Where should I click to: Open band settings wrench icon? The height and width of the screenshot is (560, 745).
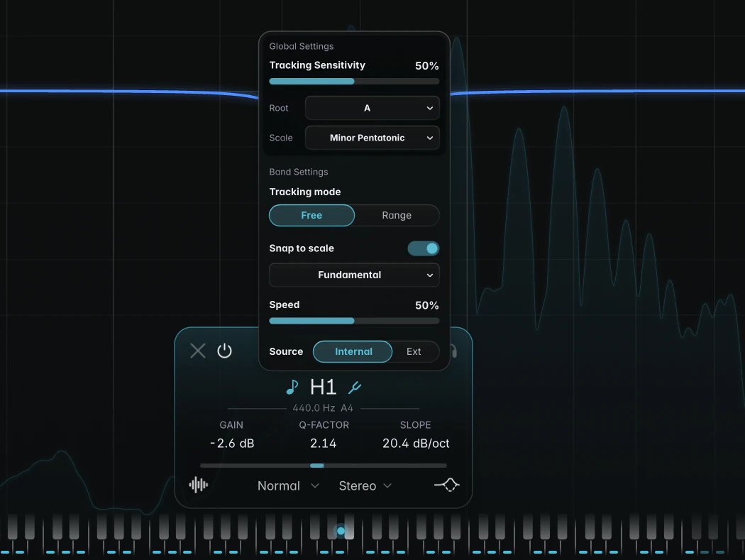pos(355,388)
